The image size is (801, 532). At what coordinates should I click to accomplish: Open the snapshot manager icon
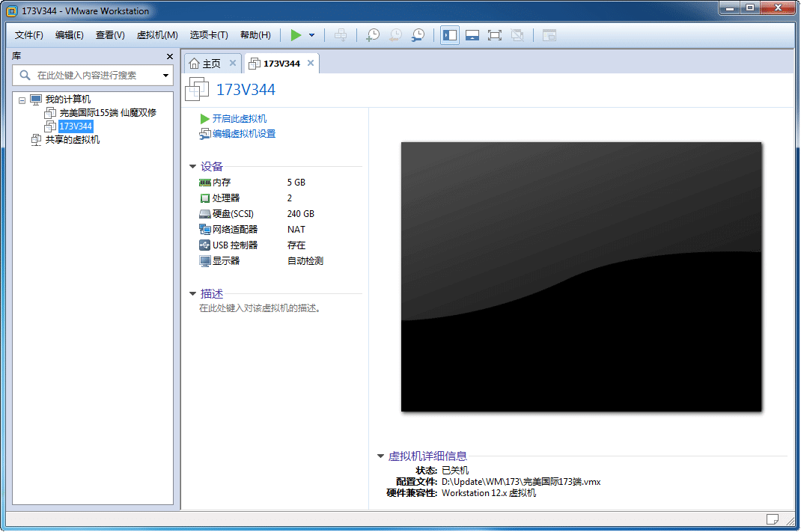tap(418, 35)
